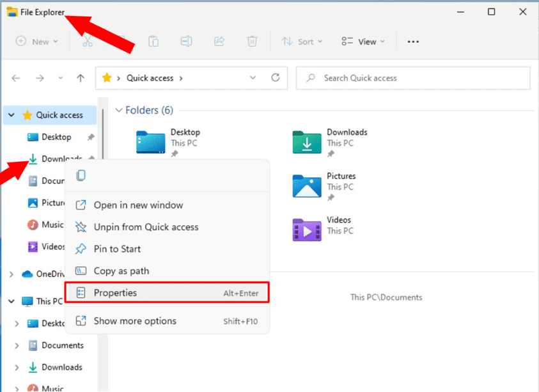Click the See more ellipsis button

pos(413,42)
